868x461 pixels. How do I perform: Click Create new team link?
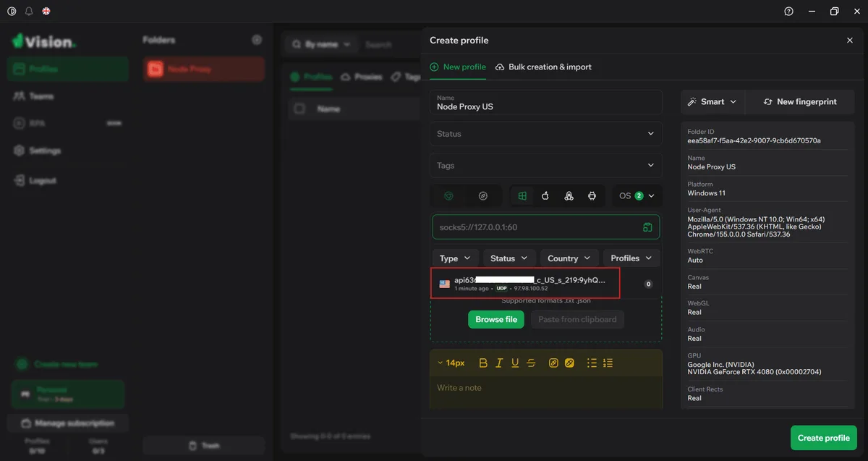point(57,364)
